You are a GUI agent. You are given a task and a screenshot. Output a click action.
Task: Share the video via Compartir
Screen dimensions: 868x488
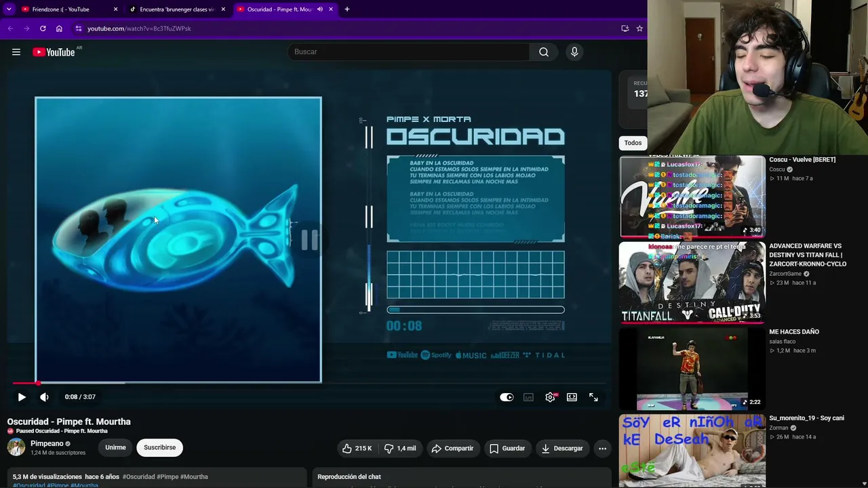tap(452, 448)
